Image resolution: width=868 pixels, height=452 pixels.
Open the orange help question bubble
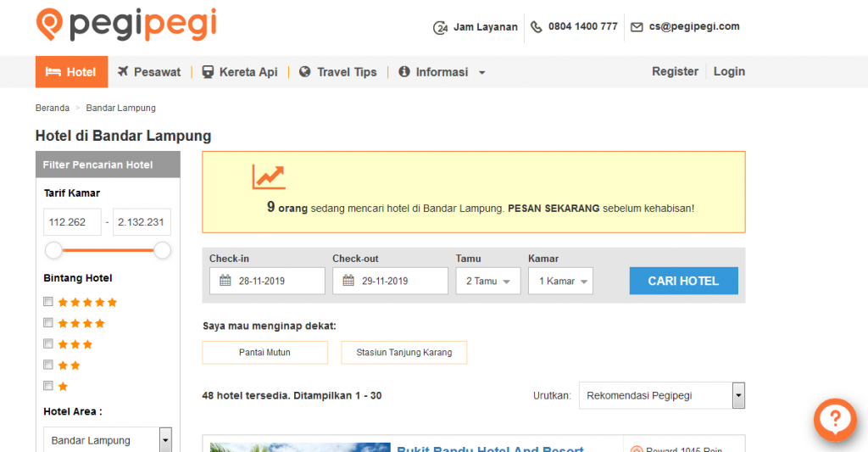(x=835, y=419)
